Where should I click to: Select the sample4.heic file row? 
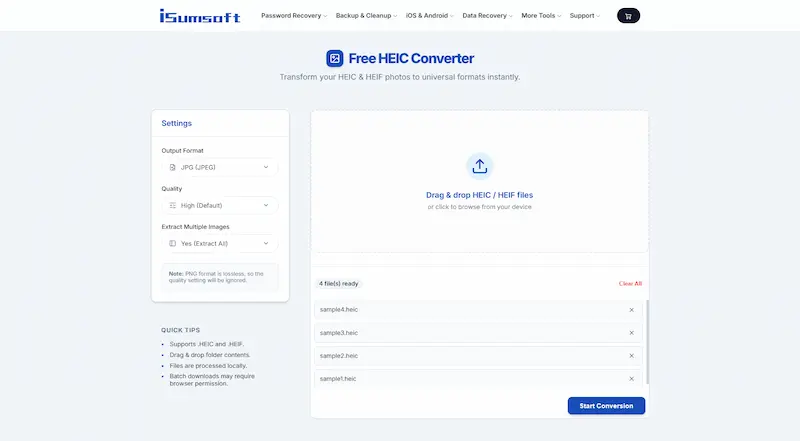(478, 310)
